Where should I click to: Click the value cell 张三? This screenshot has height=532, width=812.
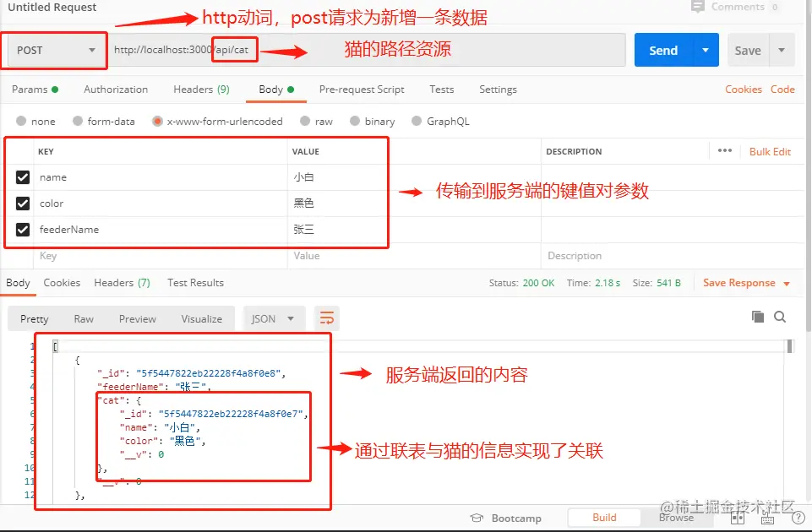coord(414,229)
